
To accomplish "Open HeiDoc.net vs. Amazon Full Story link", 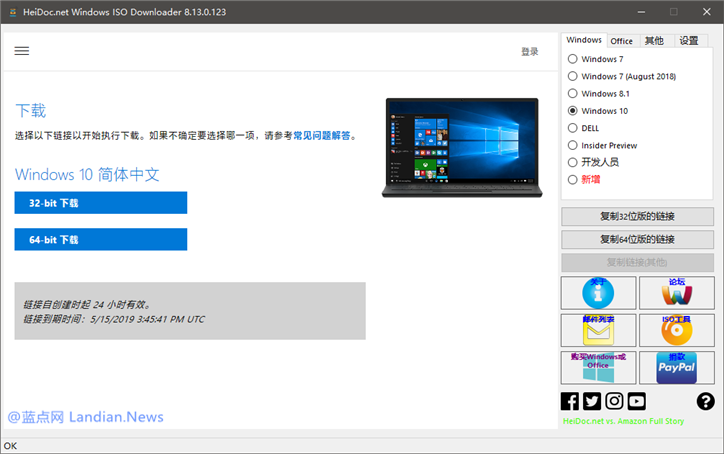I will (623, 421).
